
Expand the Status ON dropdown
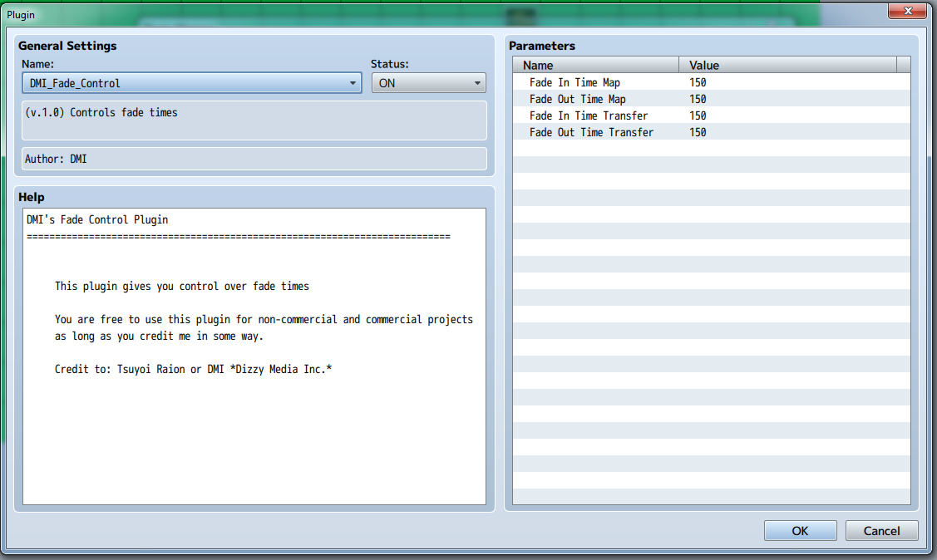tap(428, 83)
